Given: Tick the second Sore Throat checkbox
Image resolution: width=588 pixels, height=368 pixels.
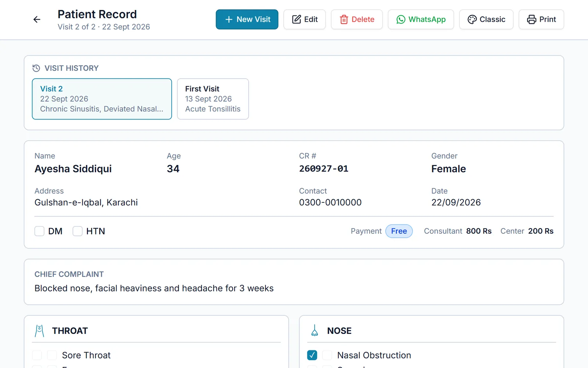Looking at the screenshot, I should click(x=52, y=355).
